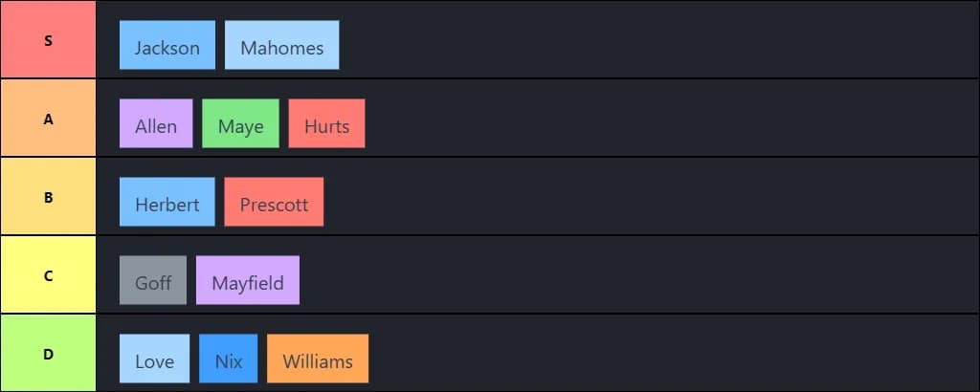Click the purple Allen card
The width and height of the screenshot is (980, 392).
coord(155,124)
